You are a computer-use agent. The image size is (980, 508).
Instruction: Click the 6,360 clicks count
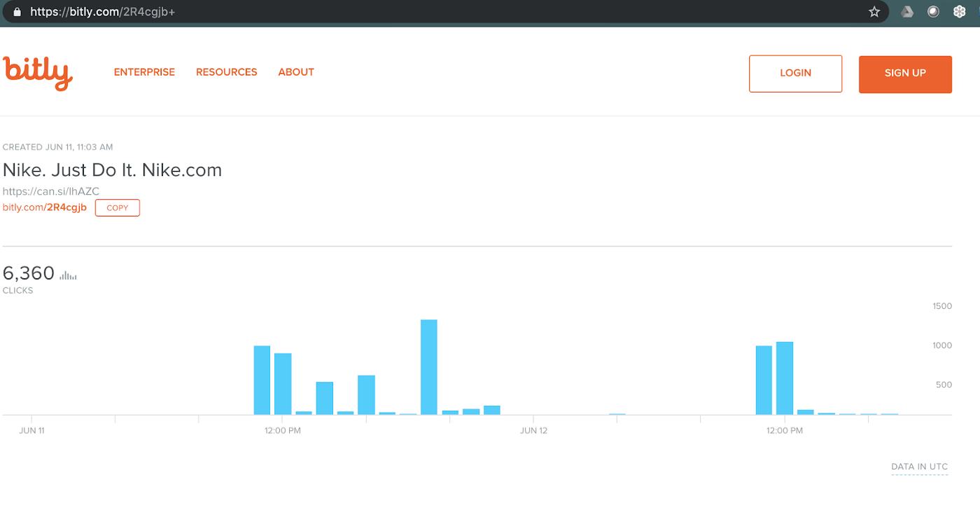coord(29,273)
